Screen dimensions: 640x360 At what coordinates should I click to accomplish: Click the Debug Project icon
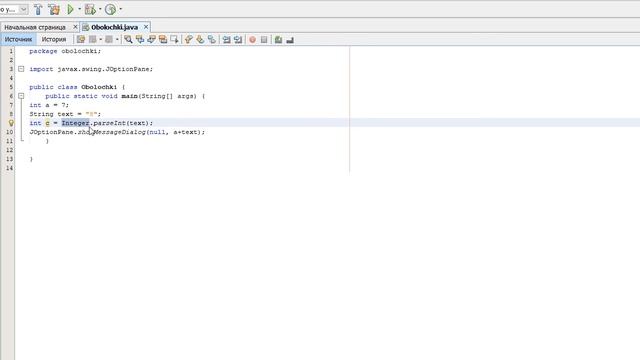coord(90,9)
